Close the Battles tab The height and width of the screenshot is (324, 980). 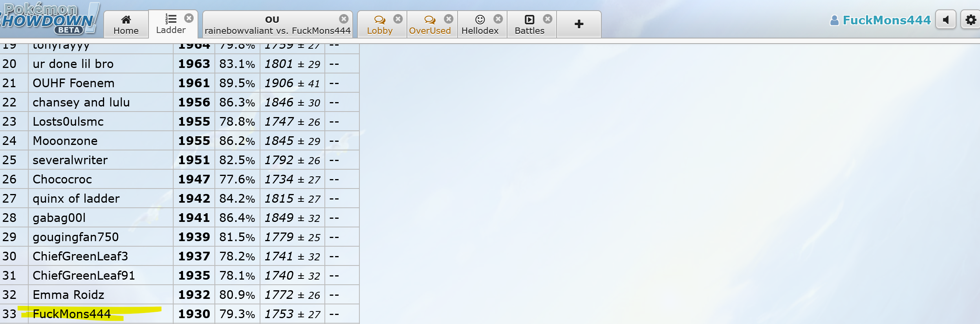548,19
